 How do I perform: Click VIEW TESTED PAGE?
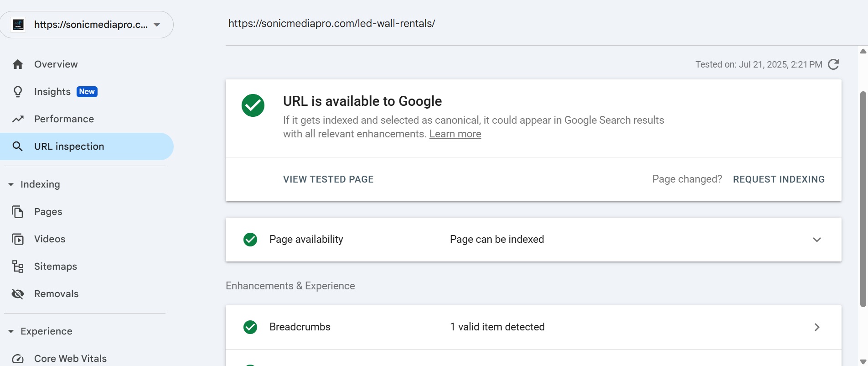[x=328, y=179]
